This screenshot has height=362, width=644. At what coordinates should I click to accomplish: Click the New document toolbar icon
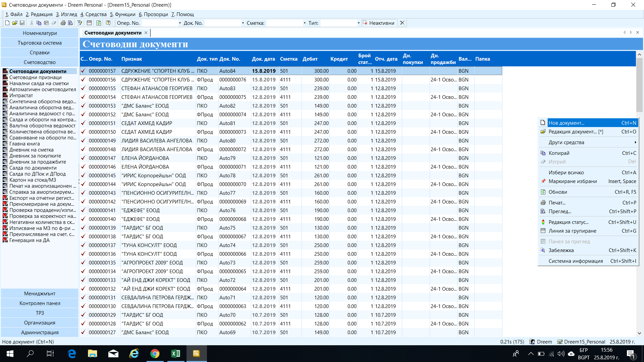pos(7,23)
